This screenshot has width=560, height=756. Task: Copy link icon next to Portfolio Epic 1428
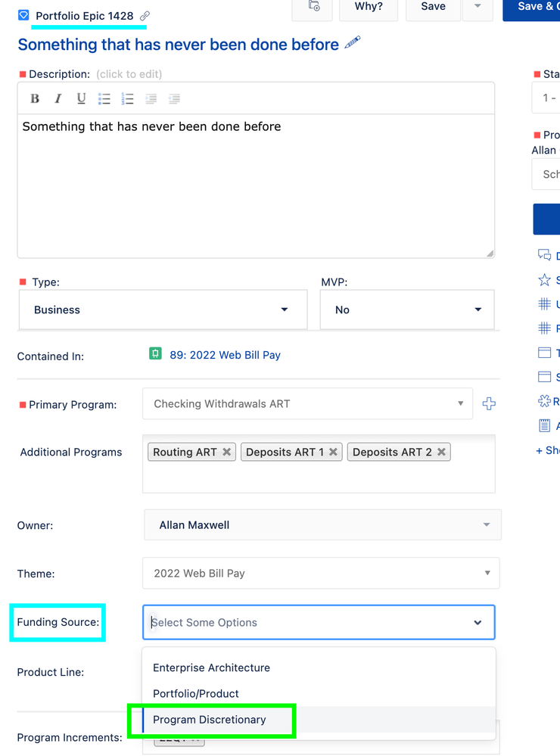(x=145, y=16)
